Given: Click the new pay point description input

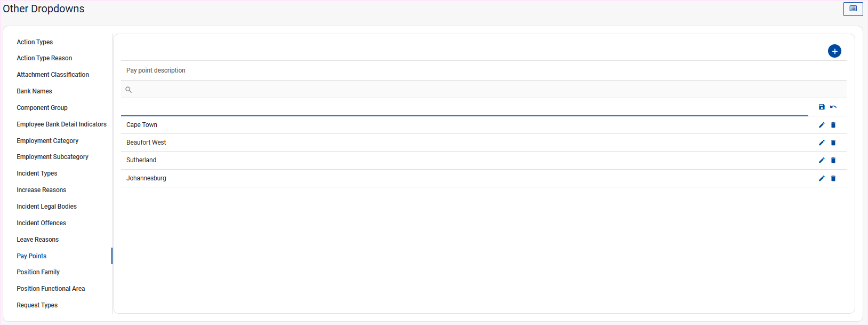Looking at the screenshot, I should click(x=464, y=108).
